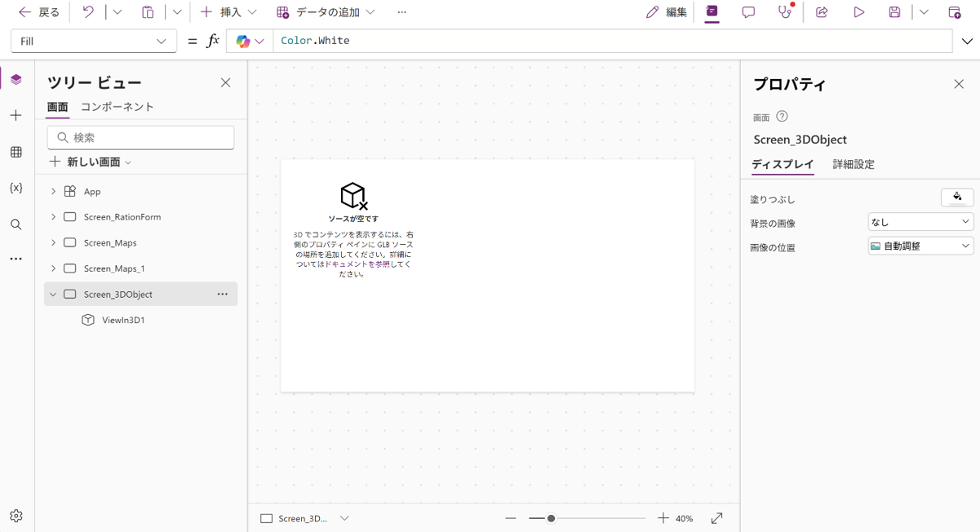Expand the Screen_RationForm tree node

pos(53,217)
